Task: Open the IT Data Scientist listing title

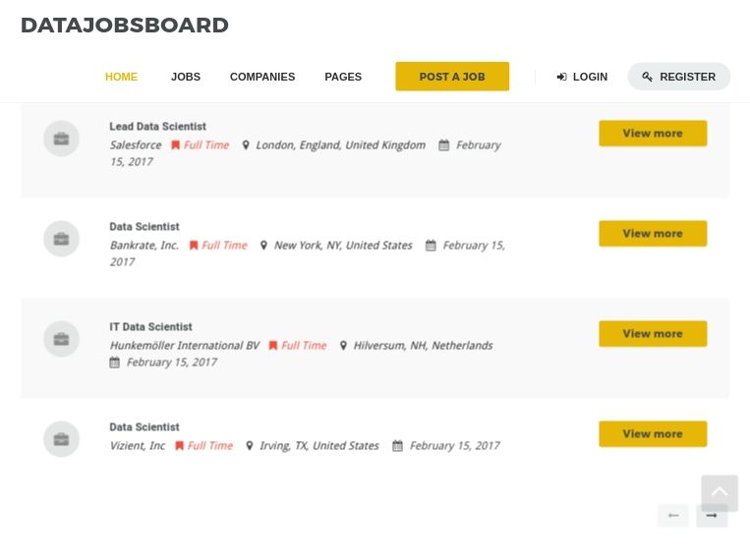Action: click(150, 327)
